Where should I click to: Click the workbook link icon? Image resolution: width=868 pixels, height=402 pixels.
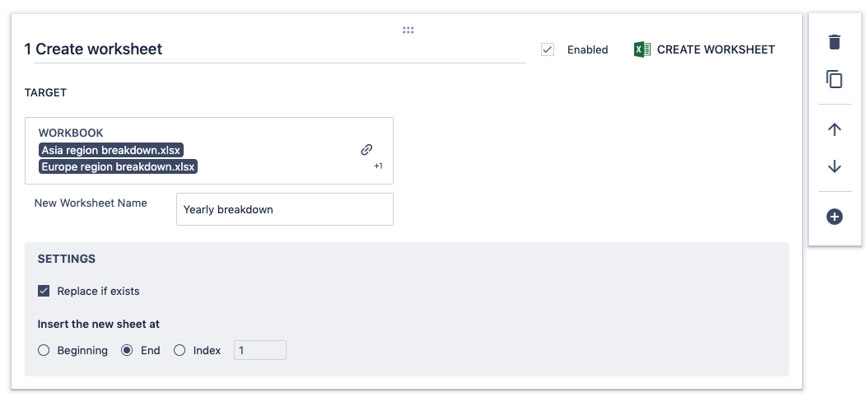(x=366, y=149)
